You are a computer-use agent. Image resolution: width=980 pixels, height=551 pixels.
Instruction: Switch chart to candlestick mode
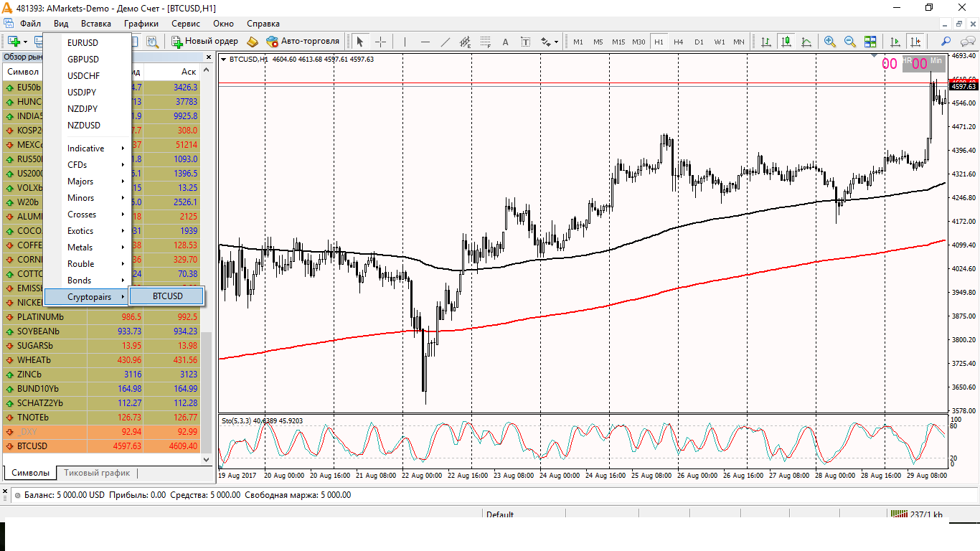pyautogui.click(x=786, y=42)
